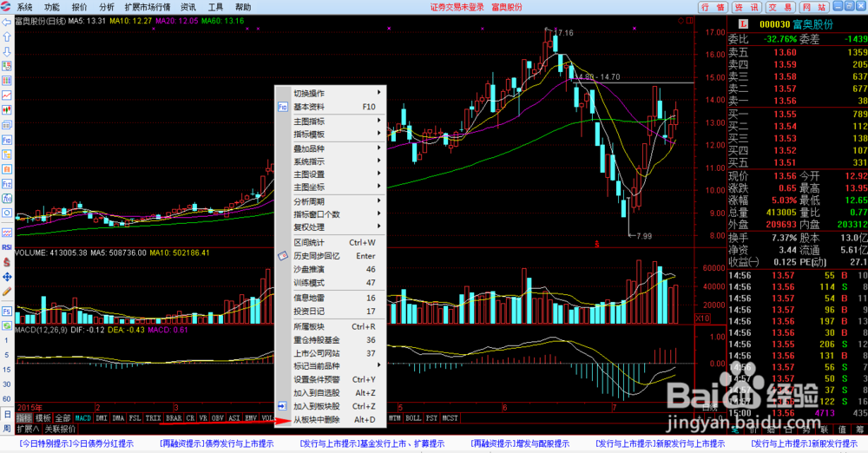
Task: Click the down arrow icon in the left toolbar
Action: tap(7, 51)
